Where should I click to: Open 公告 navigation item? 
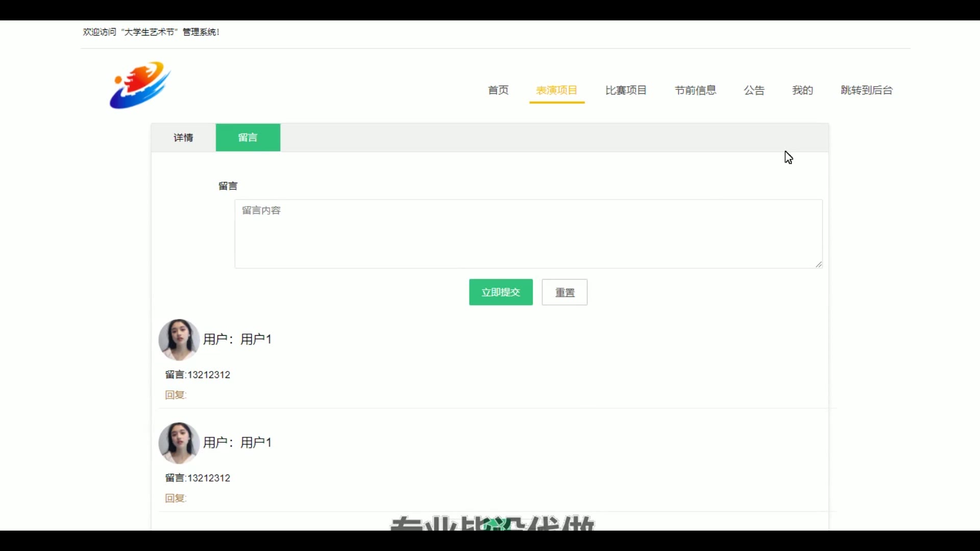[x=754, y=90]
